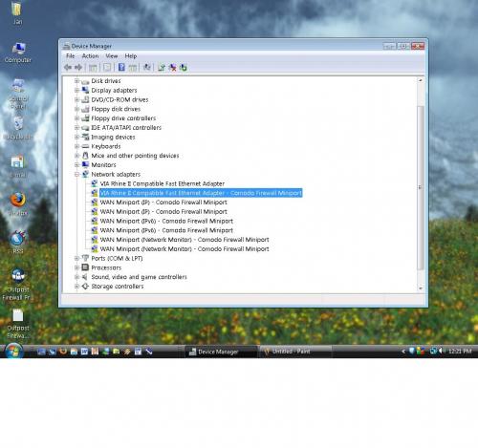Screen dimensions: 478x448
Task: Collapse the Network adapters node
Action: [76, 174]
